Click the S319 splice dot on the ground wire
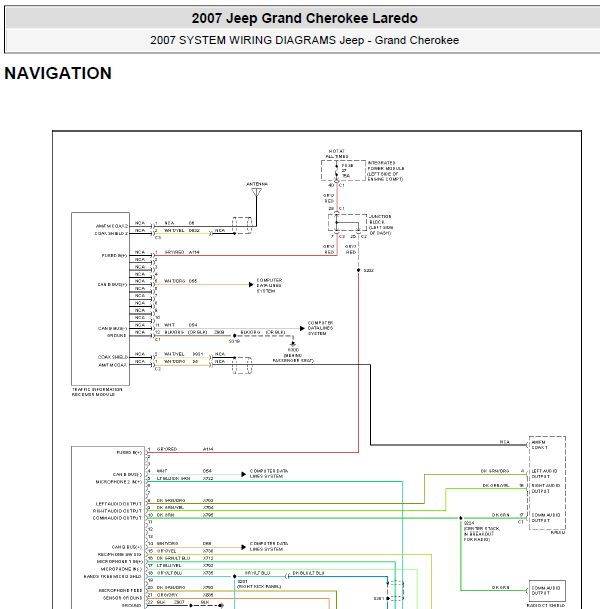600x609 pixels. click(x=235, y=336)
